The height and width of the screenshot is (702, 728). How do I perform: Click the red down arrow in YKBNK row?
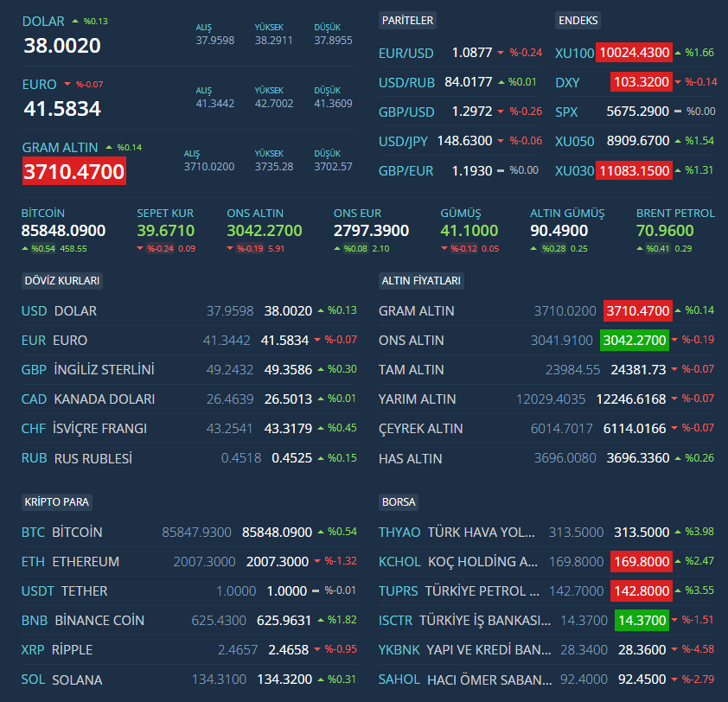(677, 650)
